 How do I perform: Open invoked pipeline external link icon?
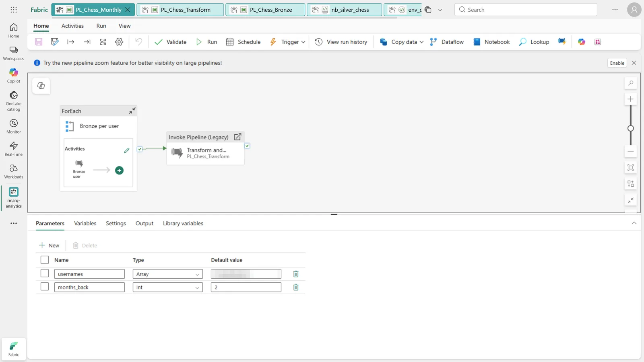click(x=238, y=137)
